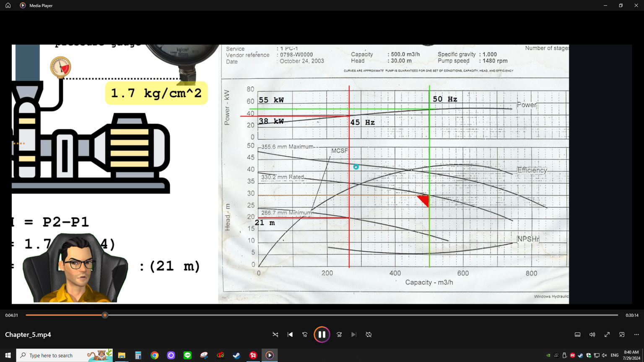Open Google Chrome from the taskbar
Viewport: 644px width, 362px height.
tap(155, 355)
